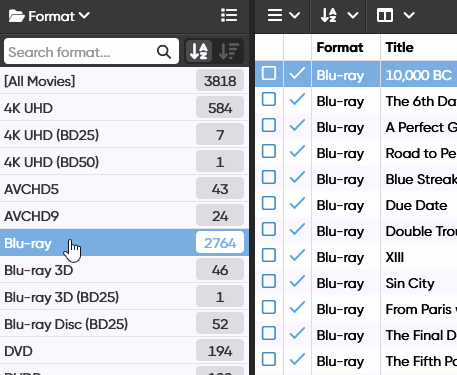The height and width of the screenshot is (375, 457).
Task: Click the 194 DVD count badge
Action: 220,351
